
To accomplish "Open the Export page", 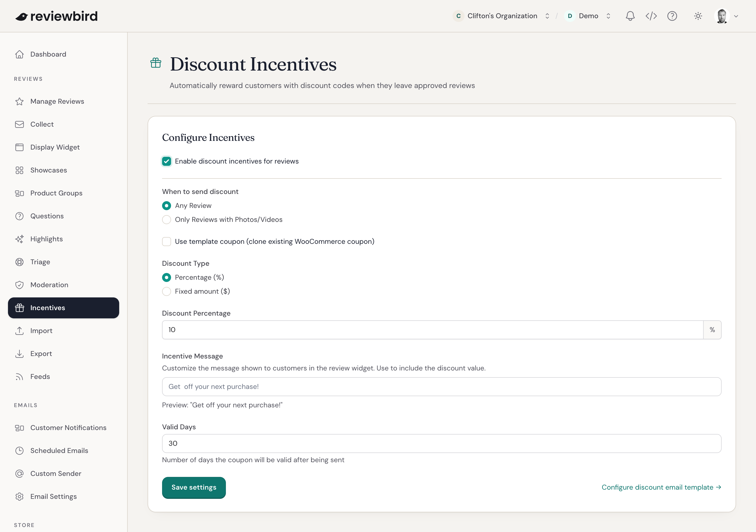I will (64, 354).
